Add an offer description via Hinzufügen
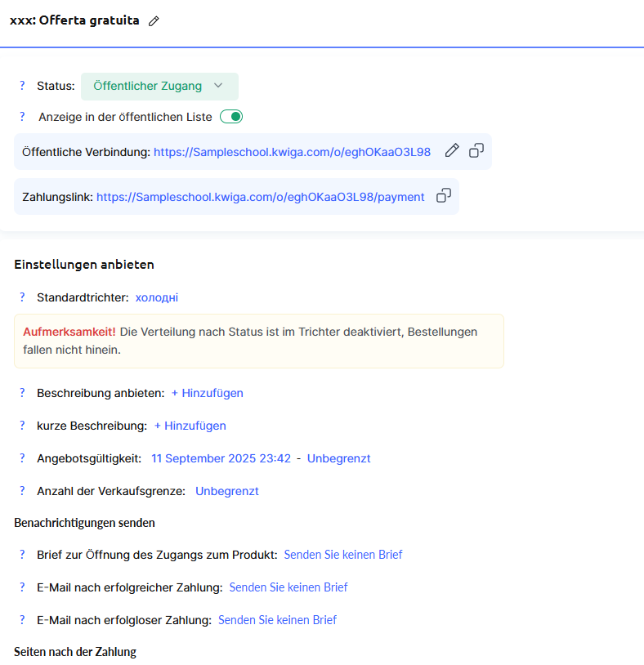 click(x=207, y=393)
